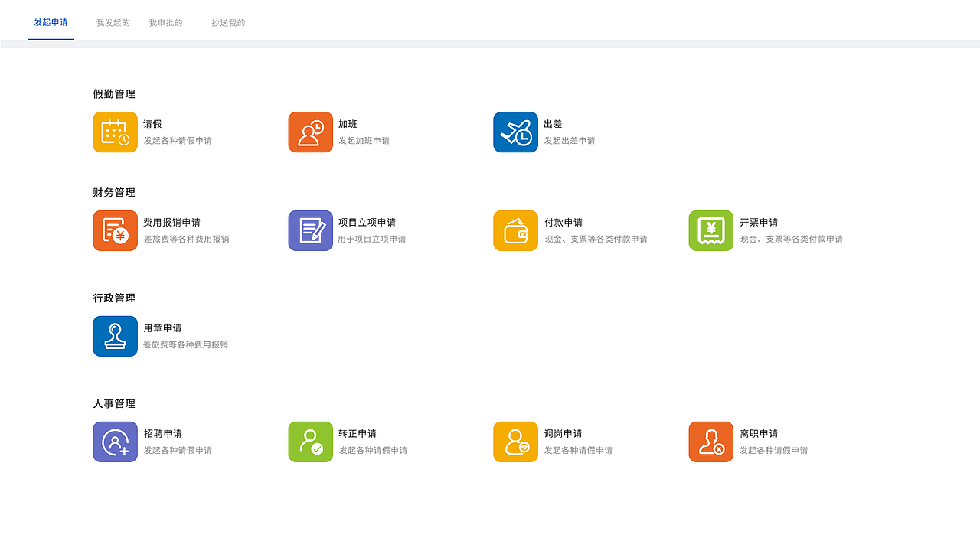Open the 出差 title link
This screenshot has width=980, height=551.
(x=553, y=124)
